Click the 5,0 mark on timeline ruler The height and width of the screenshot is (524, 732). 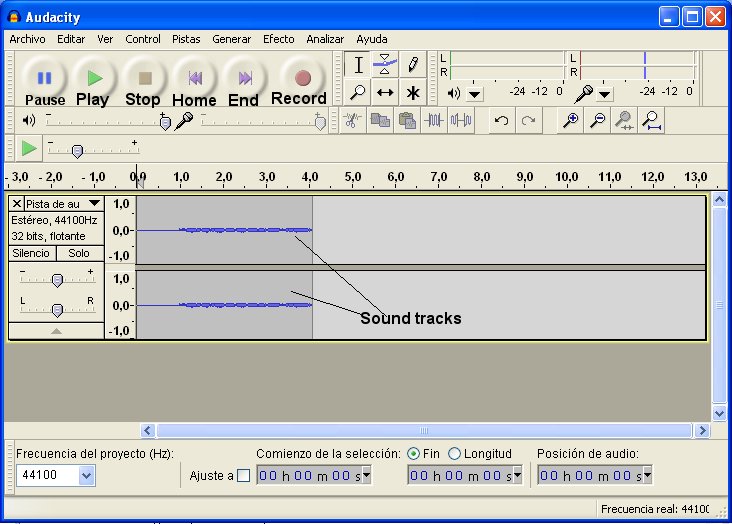(352, 177)
